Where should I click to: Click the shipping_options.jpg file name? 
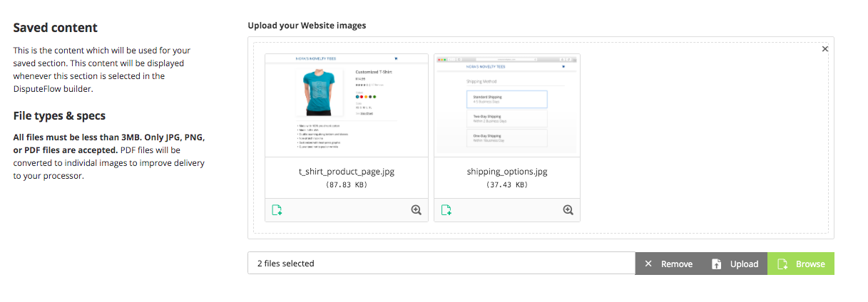506,172
